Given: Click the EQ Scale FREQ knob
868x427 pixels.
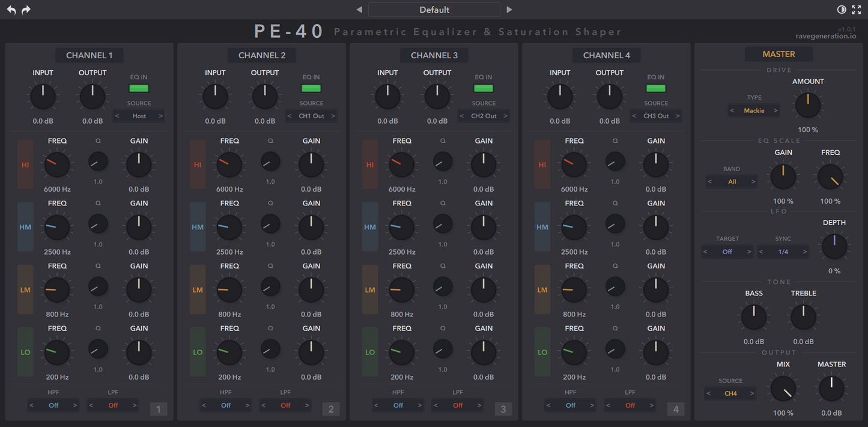Looking at the screenshot, I should pyautogui.click(x=831, y=177).
